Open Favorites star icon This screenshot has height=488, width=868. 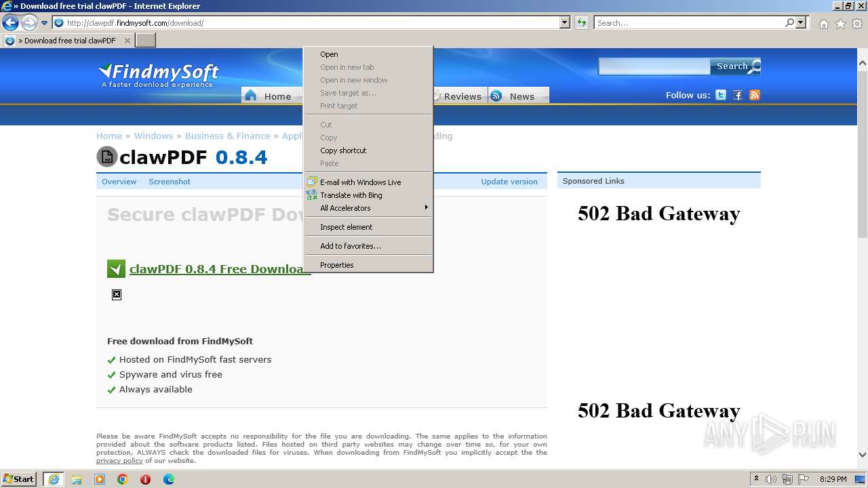840,24
